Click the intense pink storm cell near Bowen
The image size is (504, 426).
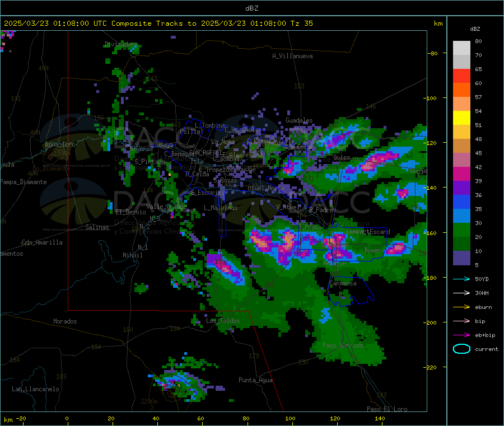point(397,248)
